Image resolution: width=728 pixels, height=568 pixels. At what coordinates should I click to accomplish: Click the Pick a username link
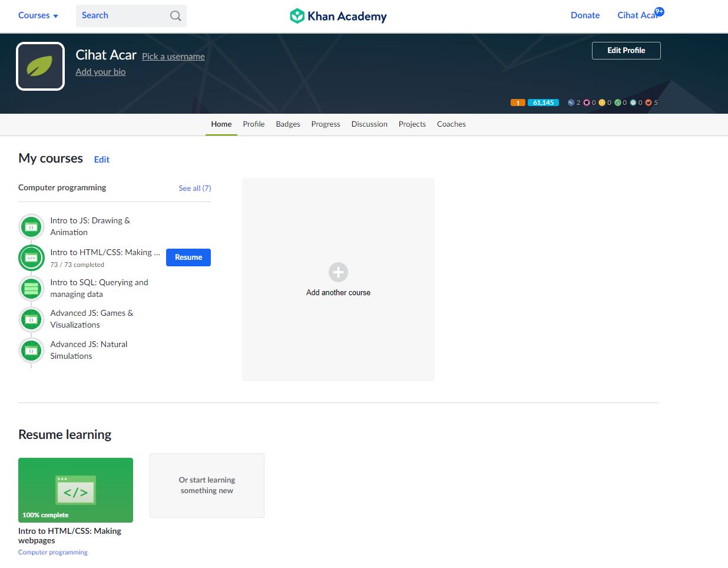click(x=173, y=57)
